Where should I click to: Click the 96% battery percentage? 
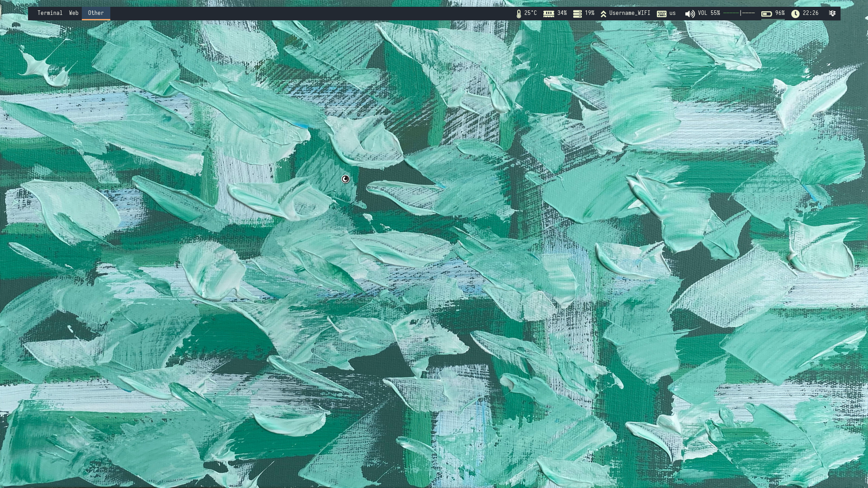(780, 13)
